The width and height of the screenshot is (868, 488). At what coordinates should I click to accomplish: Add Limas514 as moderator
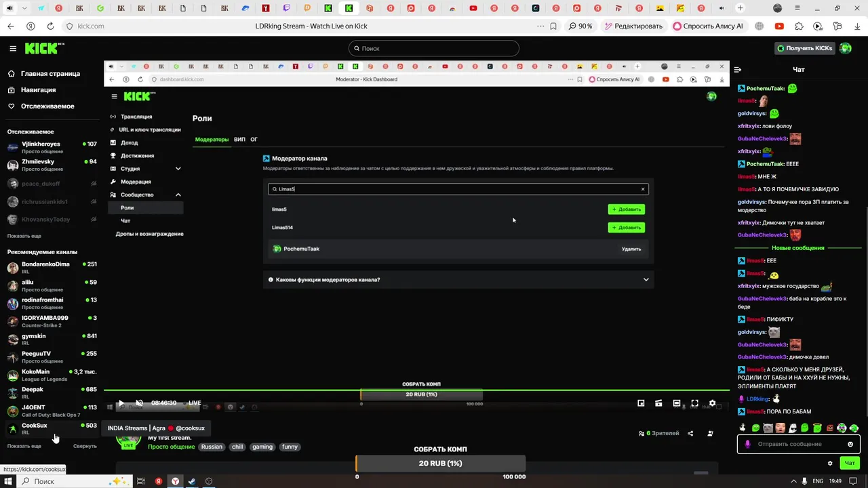626,228
